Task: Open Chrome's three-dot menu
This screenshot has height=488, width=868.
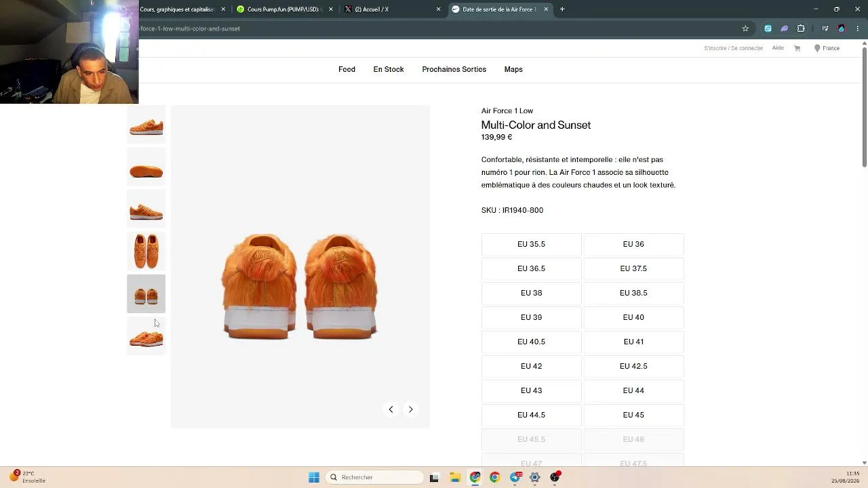Action: pyautogui.click(x=857, y=28)
